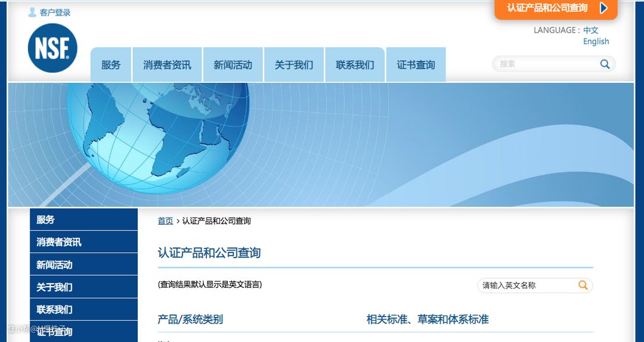The height and width of the screenshot is (342, 644).
Task: Open 关于我们 in top navigation
Action: click(294, 65)
